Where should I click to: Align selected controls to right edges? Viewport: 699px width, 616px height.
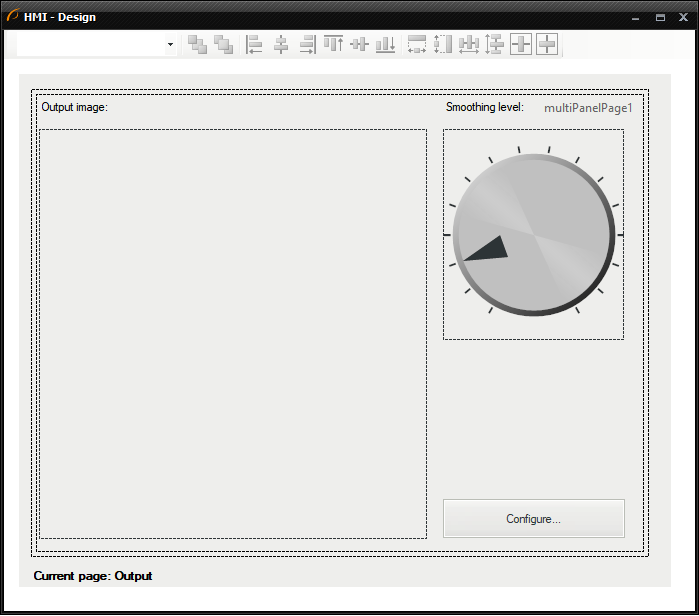pyautogui.click(x=307, y=44)
